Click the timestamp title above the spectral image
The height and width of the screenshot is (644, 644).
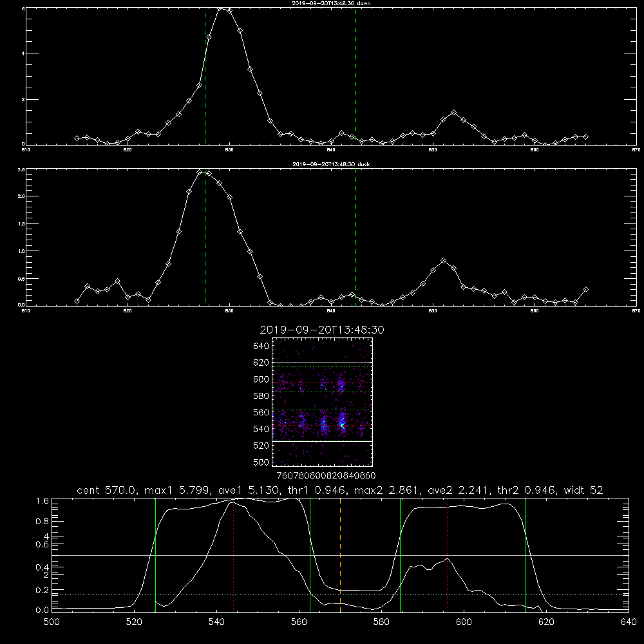[x=322, y=330]
